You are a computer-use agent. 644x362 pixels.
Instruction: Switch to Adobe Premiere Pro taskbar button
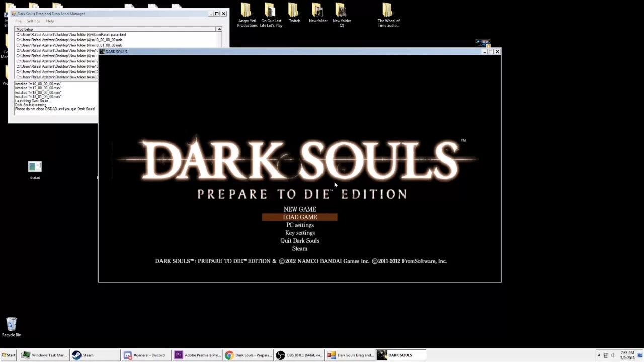[x=197, y=355]
